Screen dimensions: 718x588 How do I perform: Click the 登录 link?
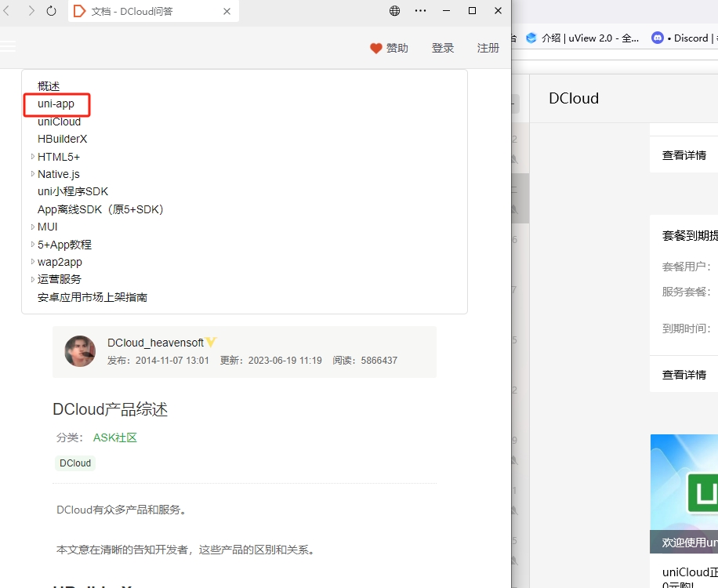(x=443, y=48)
